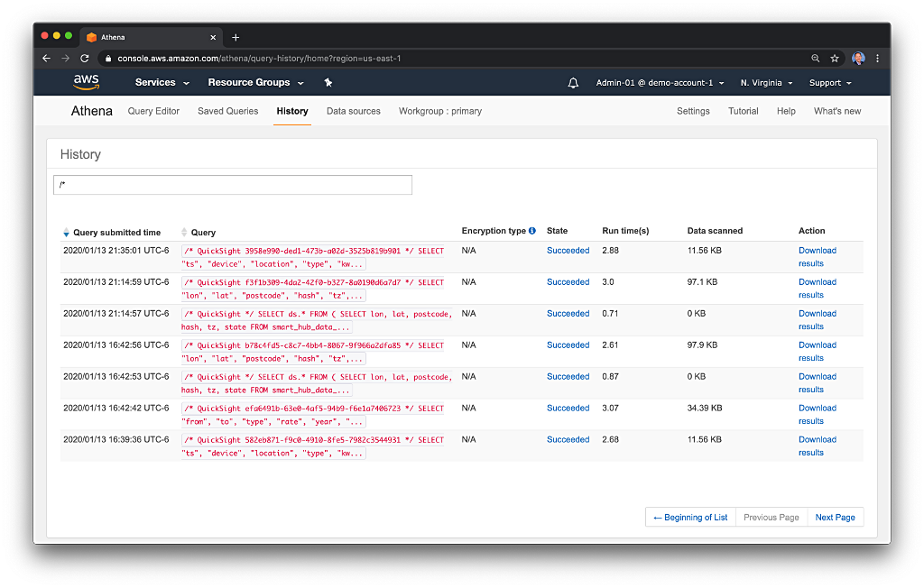
Task: Download results for 16:42:53 query
Action: 818,383
